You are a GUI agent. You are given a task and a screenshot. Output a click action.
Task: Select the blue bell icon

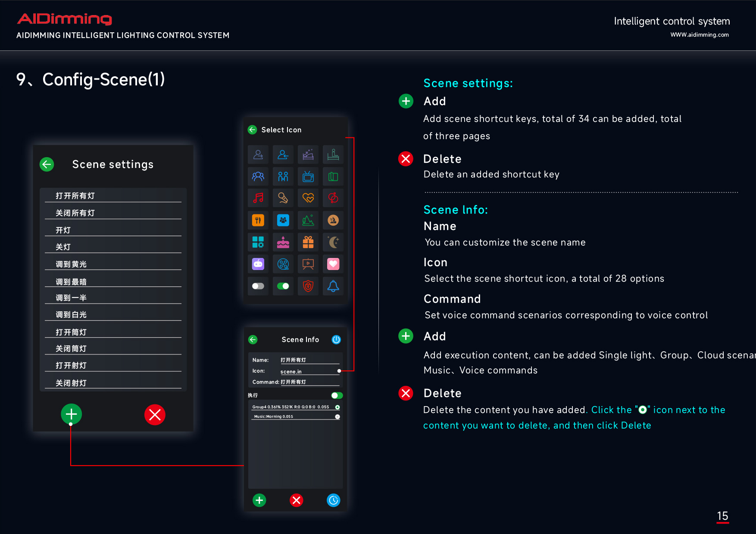pyautogui.click(x=333, y=286)
